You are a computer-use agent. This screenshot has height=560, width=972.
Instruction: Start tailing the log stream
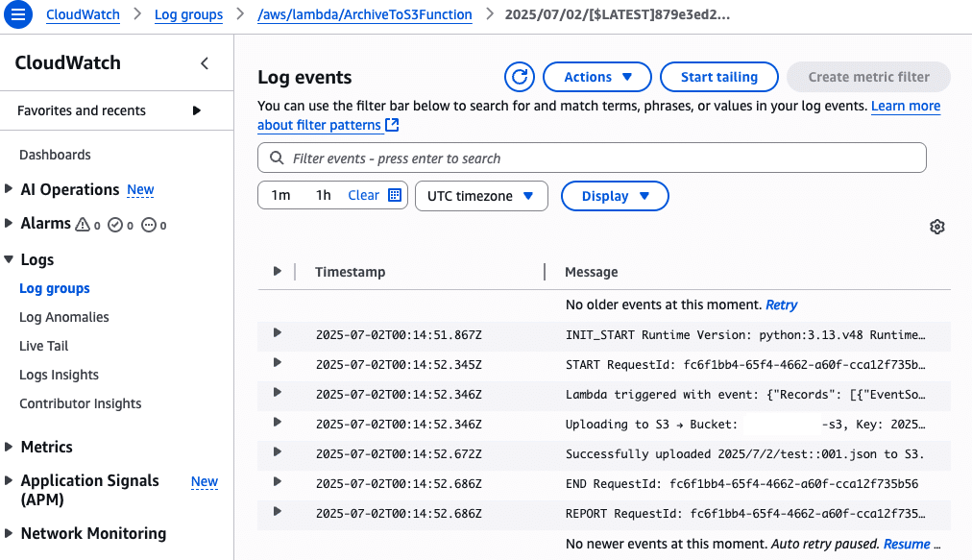coord(719,77)
